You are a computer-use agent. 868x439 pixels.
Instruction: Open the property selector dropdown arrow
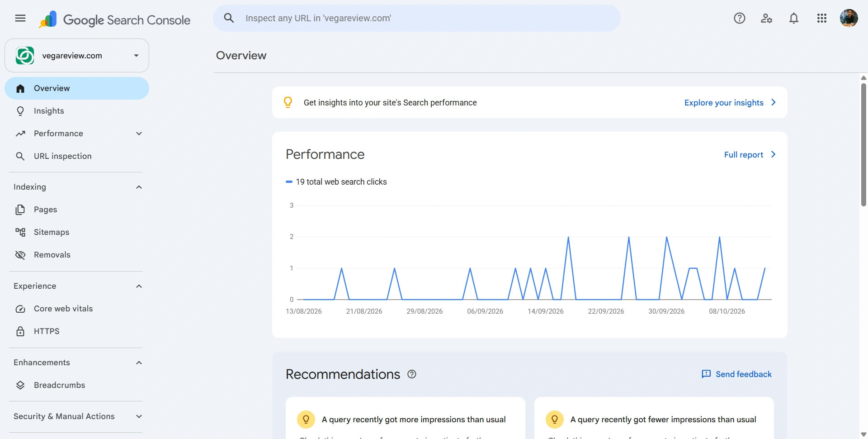pyautogui.click(x=136, y=56)
